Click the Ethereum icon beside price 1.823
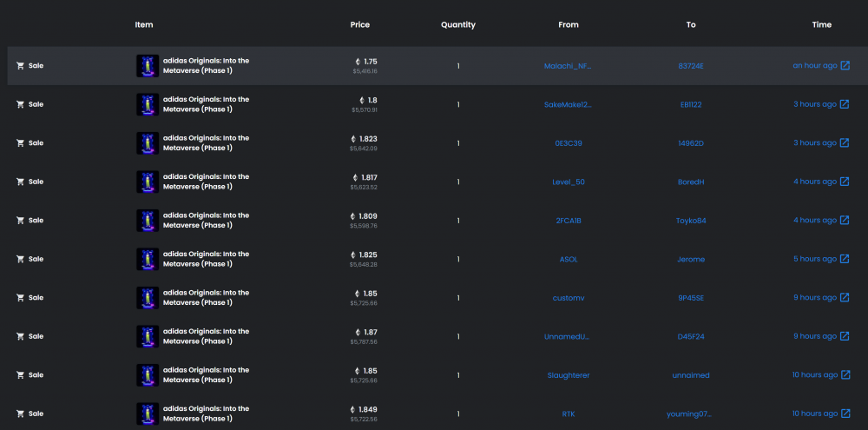This screenshot has height=430, width=868. pos(353,139)
